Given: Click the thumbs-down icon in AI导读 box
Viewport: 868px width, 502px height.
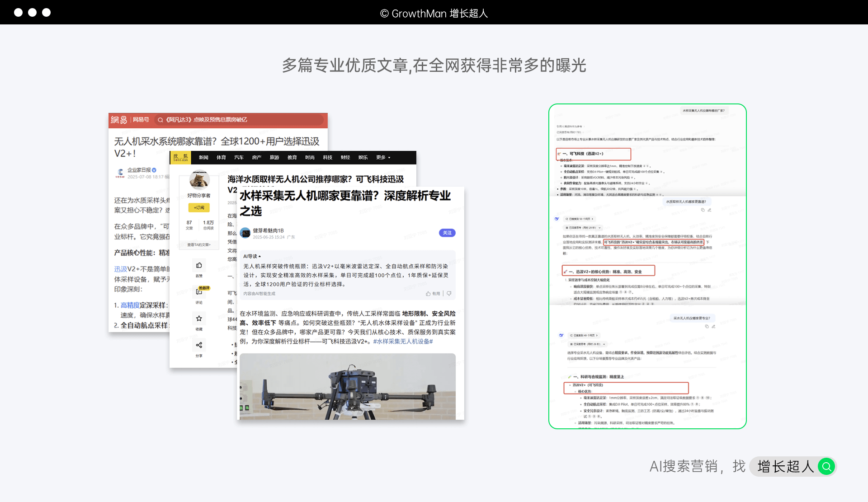Looking at the screenshot, I should click(x=449, y=294).
